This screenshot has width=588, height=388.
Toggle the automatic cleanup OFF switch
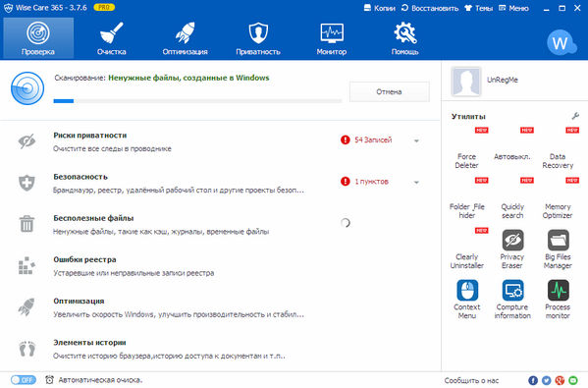[24, 380]
